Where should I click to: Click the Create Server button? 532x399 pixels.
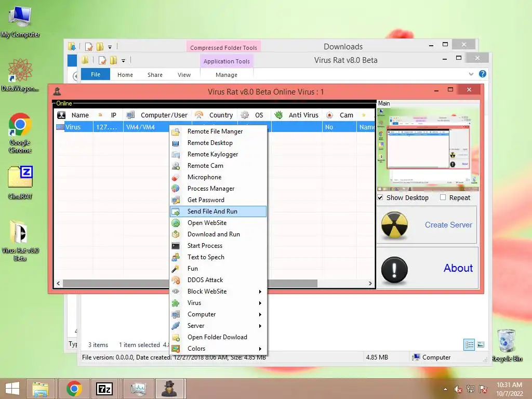pyautogui.click(x=427, y=225)
